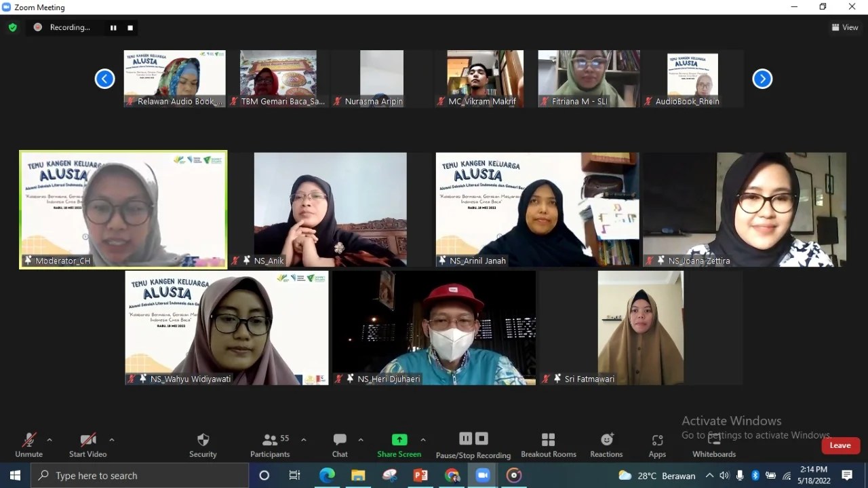This screenshot has height=488, width=868.
Task: Open Whiteboards
Action: 714,445
